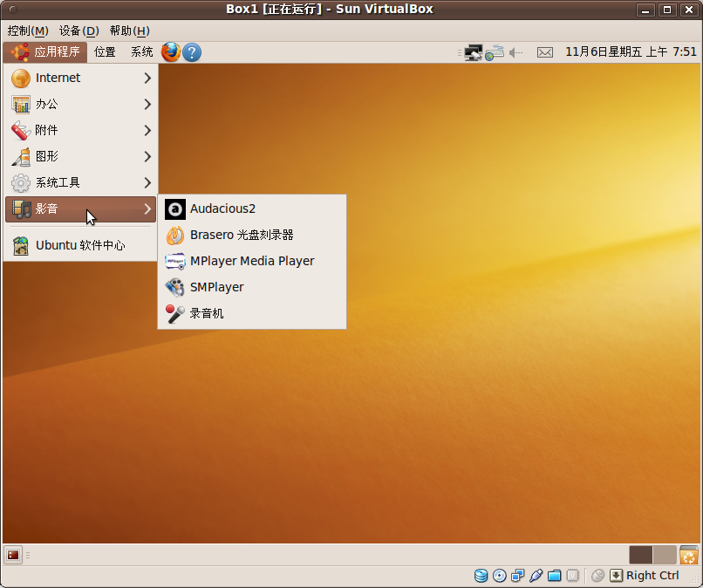
Task: Click the virtualization status icon
Action: click(572, 576)
